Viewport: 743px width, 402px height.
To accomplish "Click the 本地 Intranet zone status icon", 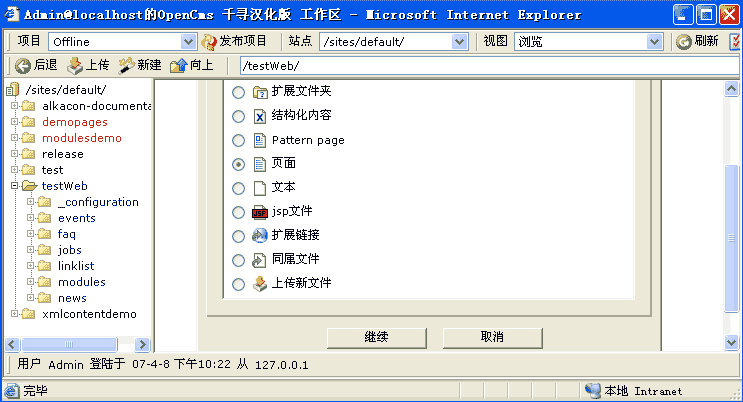I will click(592, 391).
